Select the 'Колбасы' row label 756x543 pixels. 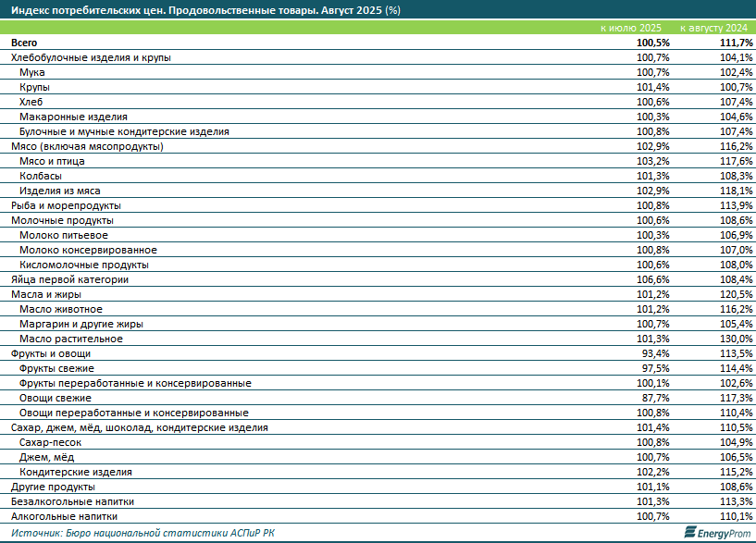(41, 176)
